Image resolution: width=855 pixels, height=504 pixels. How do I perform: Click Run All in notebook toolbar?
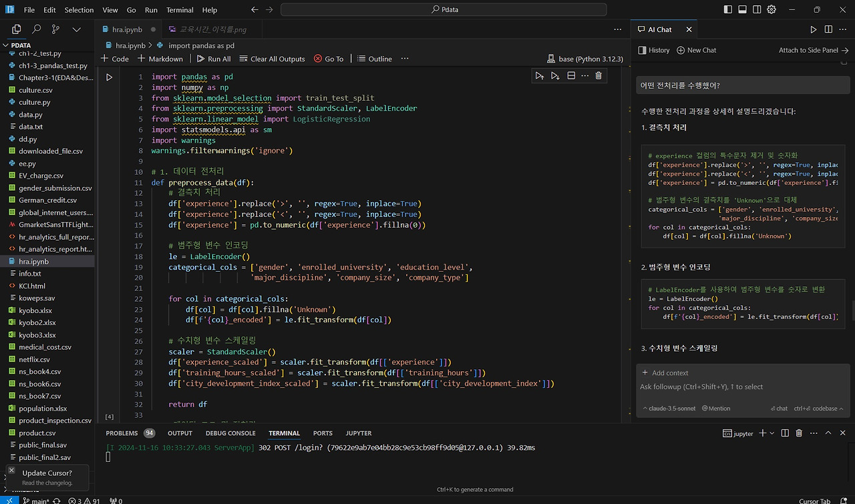(213, 59)
